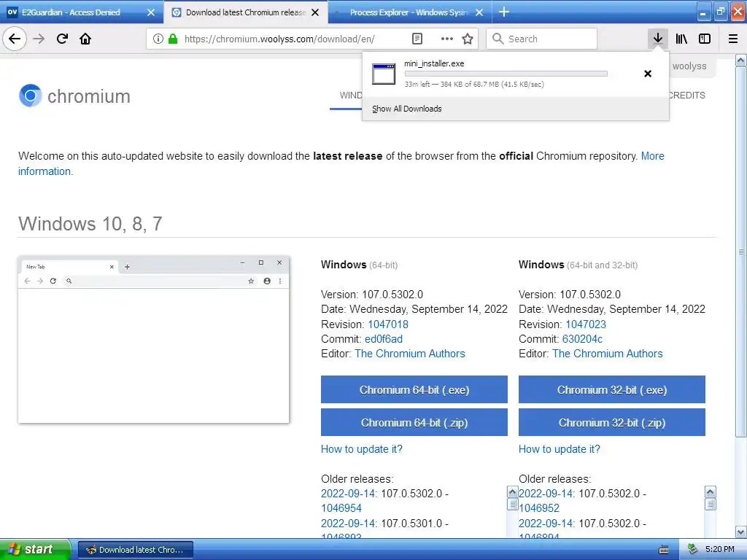Click the network tray icon

click(692, 550)
